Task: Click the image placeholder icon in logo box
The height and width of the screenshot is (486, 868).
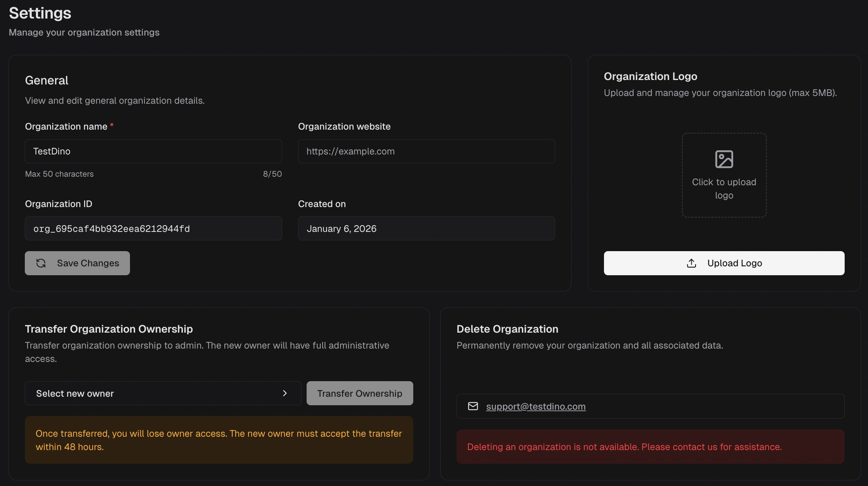Action: click(724, 159)
